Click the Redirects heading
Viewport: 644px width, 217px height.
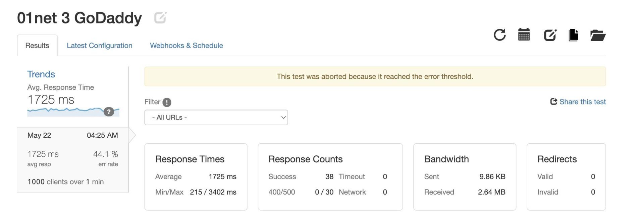pyautogui.click(x=557, y=159)
